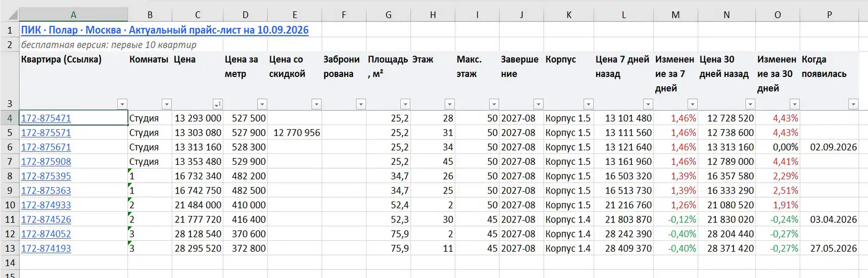Select column G header
Viewport: 868px width, 278px height.
pyautogui.click(x=388, y=15)
